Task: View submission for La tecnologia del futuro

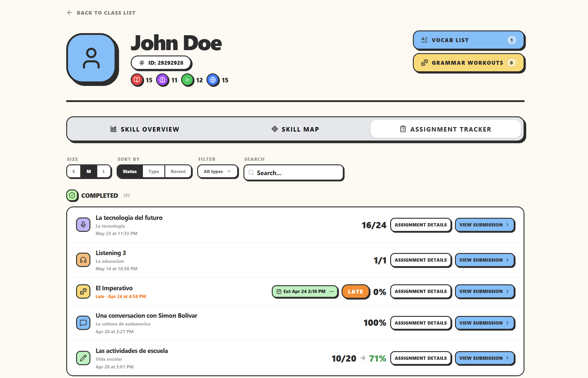Action: 484,225
